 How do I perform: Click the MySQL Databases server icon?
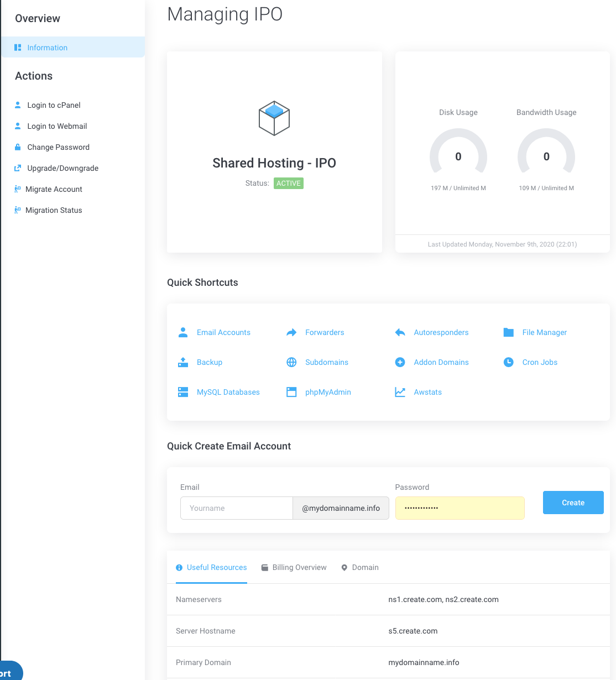point(183,392)
